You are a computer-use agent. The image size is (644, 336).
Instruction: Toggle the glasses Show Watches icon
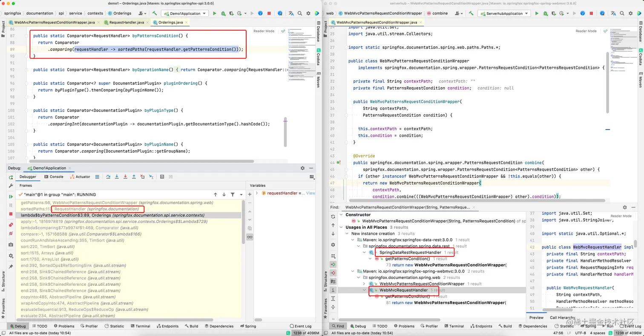[250, 237]
